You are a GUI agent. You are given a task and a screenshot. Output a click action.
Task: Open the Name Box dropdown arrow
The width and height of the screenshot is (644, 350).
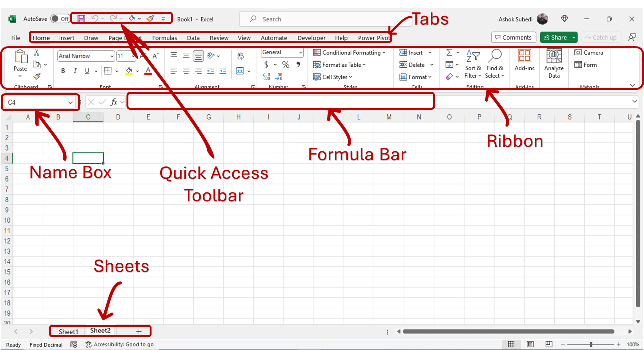point(70,102)
